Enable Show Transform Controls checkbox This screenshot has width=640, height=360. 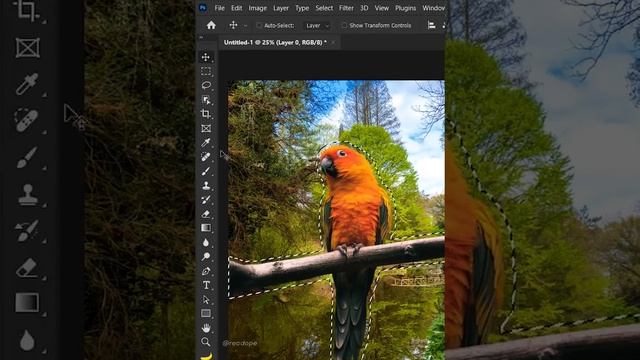tap(344, 25)
